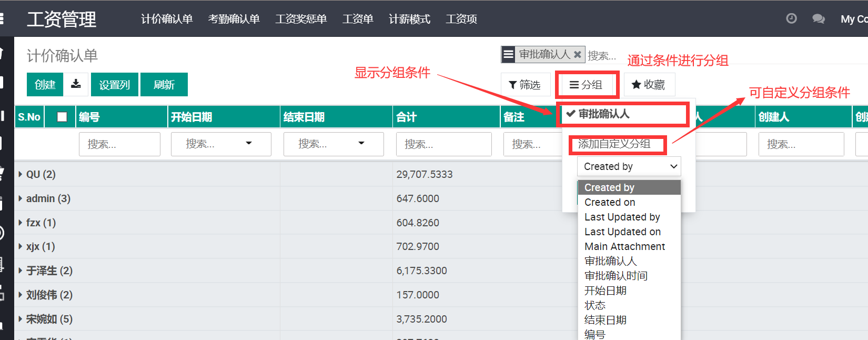Click the download export icon button

click(x=76, y=84)
